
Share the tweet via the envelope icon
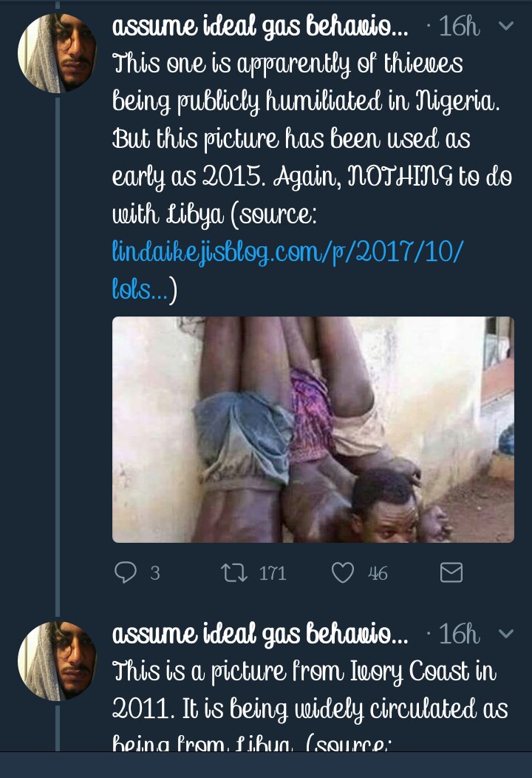pyautogui.click(x=451, y=572)
